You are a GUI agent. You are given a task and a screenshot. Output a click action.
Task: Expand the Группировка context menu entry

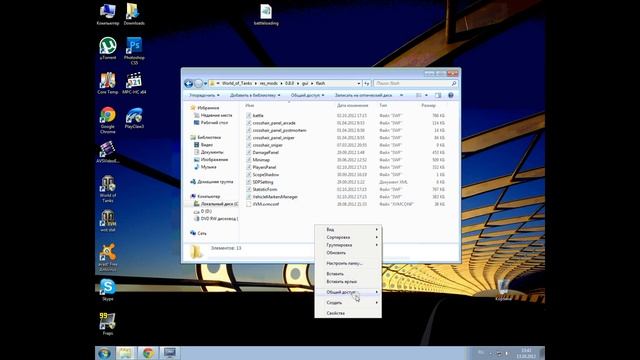click(x=348, y=245)
